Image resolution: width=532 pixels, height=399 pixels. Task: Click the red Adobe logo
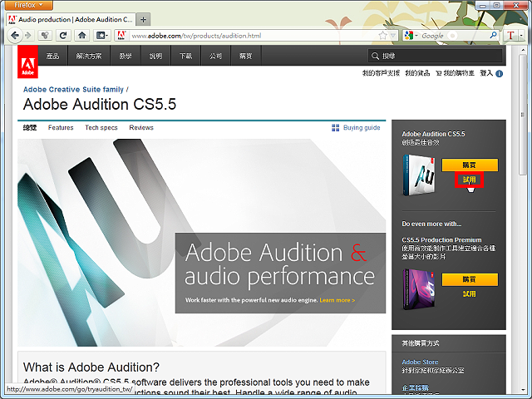(27, 62)
